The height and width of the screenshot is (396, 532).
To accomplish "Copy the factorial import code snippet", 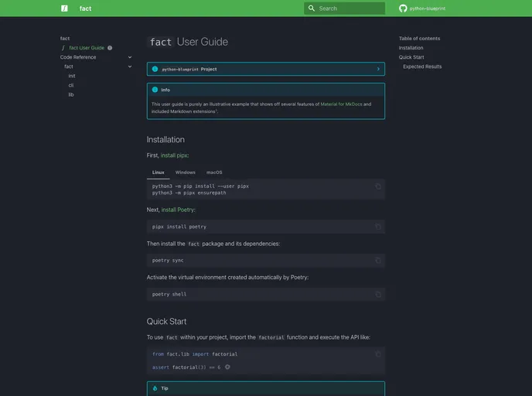I will tap(378, 354).
